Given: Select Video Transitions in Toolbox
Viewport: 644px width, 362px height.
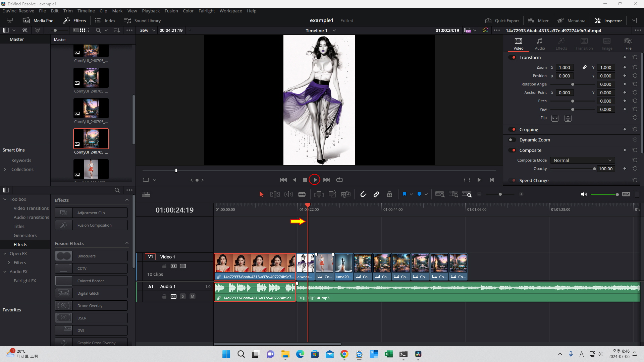Looking at the screenshot, I should click(31, 208).
